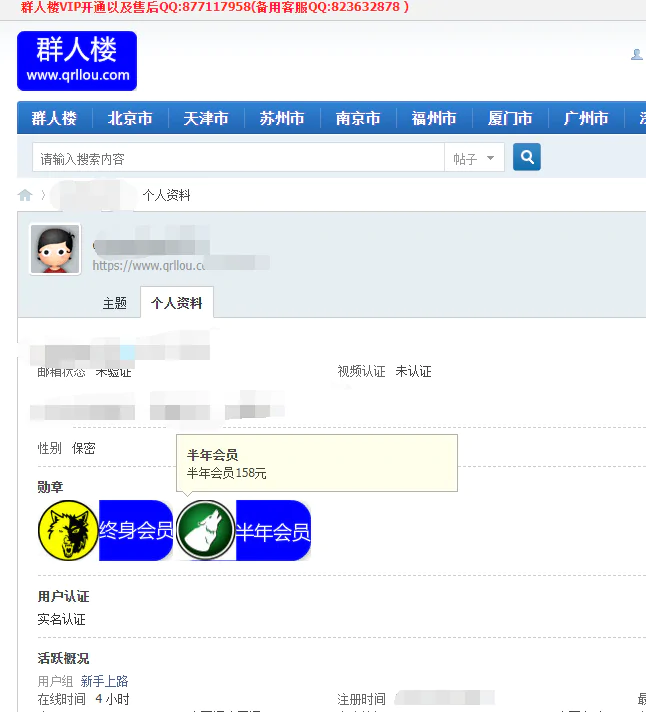
Task: Select 北京市 in the navigation bar
Action: [x=130, y=118]
